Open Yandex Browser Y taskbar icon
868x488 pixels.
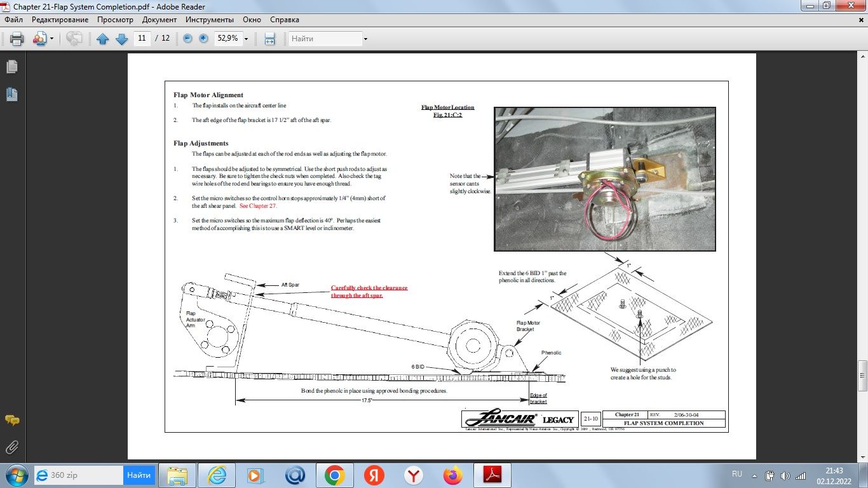(x=414, y=475)
